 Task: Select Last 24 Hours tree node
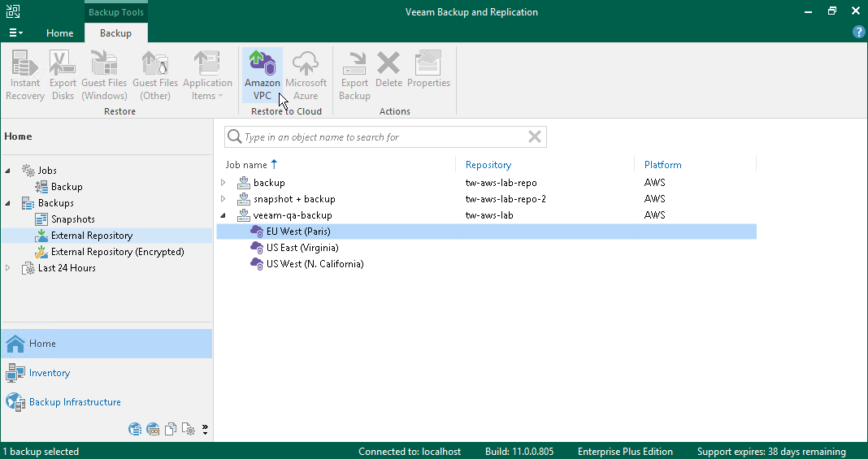click(x=67, y=267)
